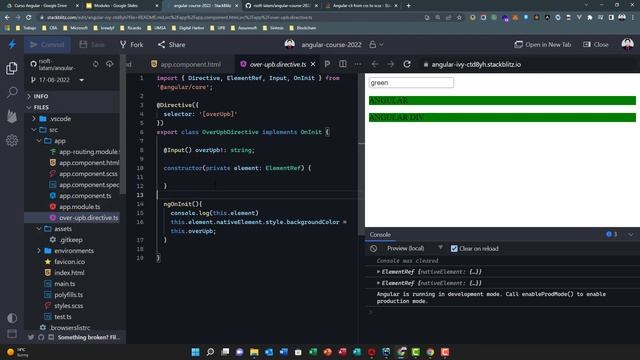The width and height of the screenshot is (640, 360).
Task: Collapse the app folder
Action: point(51,141)
